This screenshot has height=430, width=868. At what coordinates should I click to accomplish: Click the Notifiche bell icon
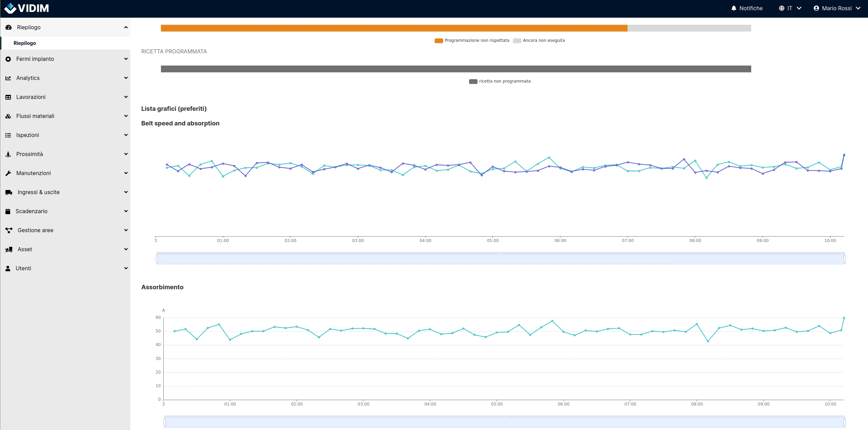pyautogui.click(x=734, y=8)
